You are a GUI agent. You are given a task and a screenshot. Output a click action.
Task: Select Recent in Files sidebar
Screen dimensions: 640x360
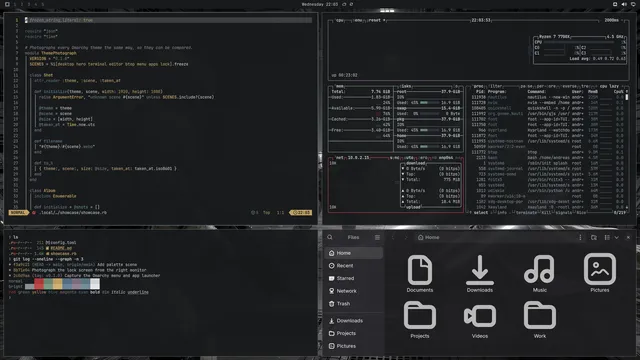[353, 266]
